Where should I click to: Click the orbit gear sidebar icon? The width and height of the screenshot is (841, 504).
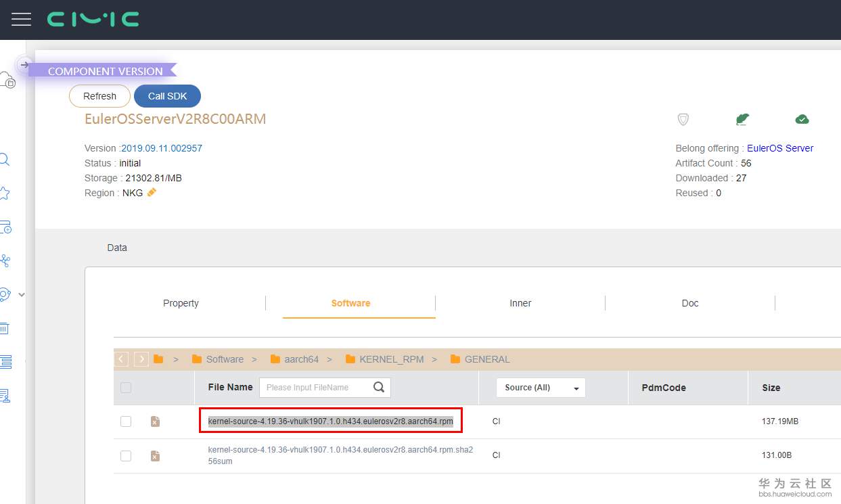pos(5,294)
